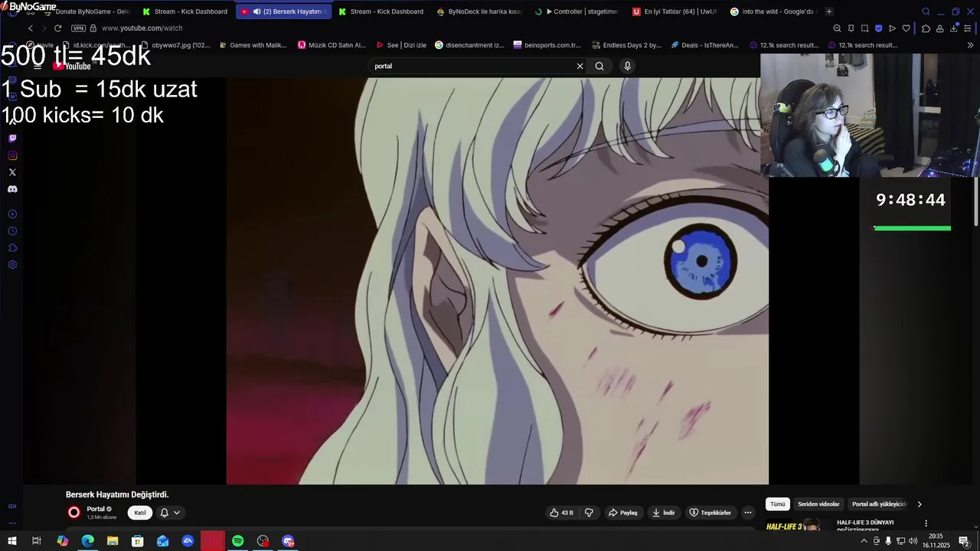Image resolution: width=980 pixels, height=551 pixels.
Task: Open GX Control icon at sidebar bottom
Action: [x=12, y=506]
